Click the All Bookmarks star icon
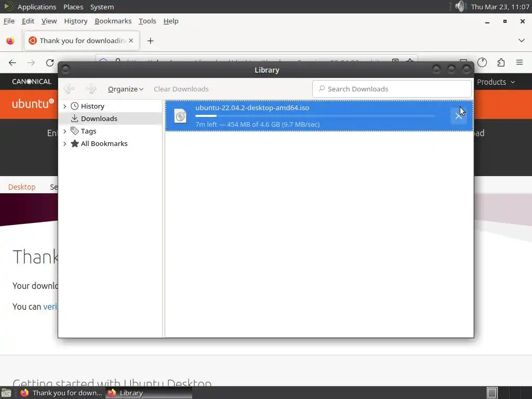The width and height of the screenshot is (532, 399). (x=75, y=143)
